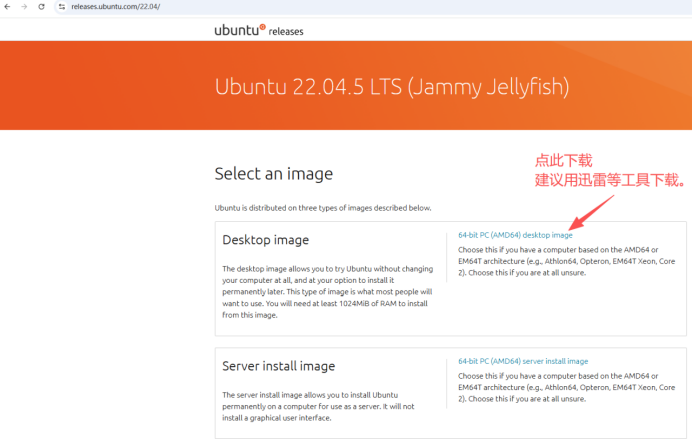Click the 'desktop image allows you to try' paragraph
The height and width of the screenshot is (440, 692).
pyautogui.click(x=327, y=292)
